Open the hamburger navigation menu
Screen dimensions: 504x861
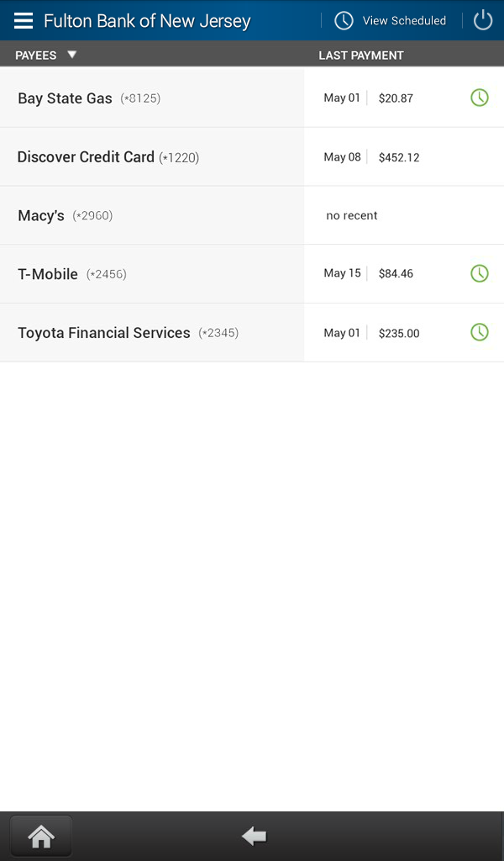23,20
